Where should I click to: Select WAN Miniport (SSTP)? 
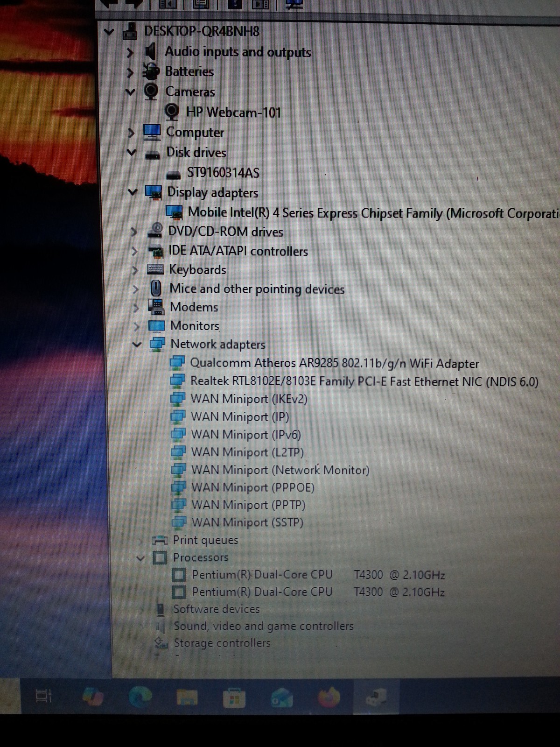[248, 522]
